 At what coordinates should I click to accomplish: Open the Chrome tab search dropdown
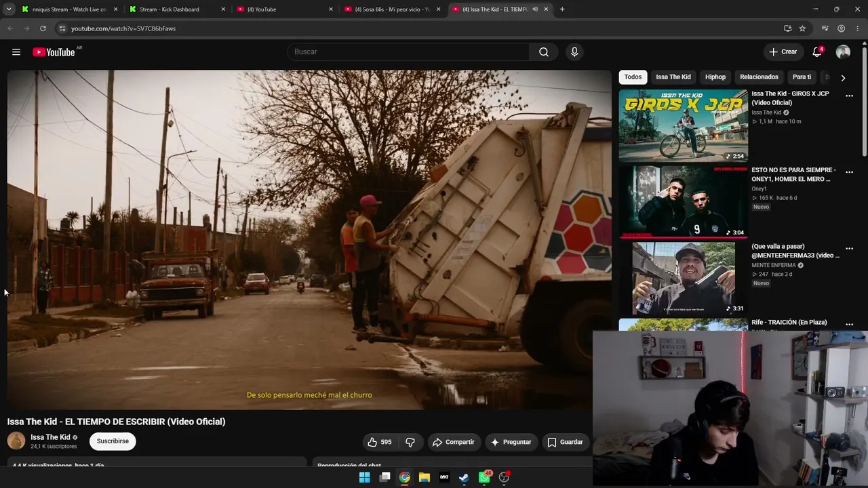click(x=9, y=9)
